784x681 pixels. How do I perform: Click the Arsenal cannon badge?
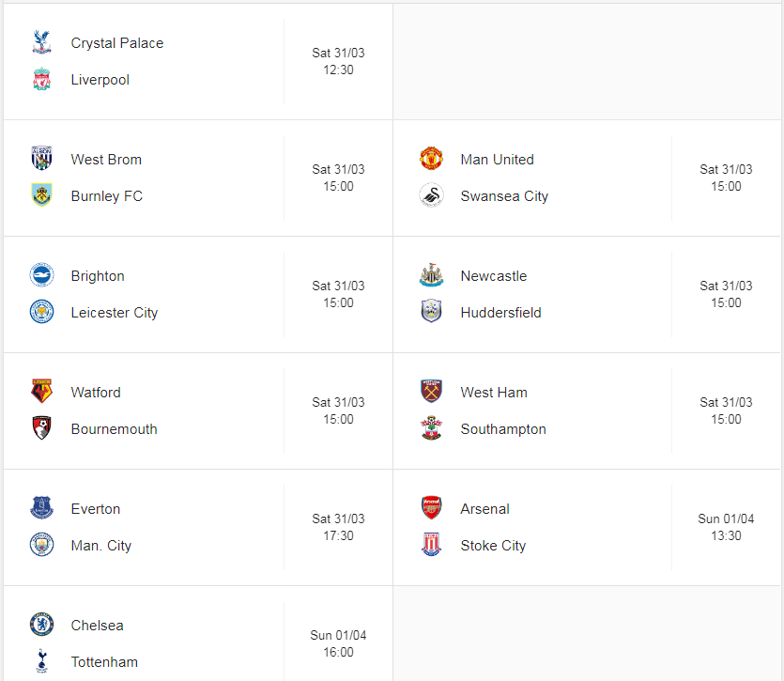click(431, 508)
